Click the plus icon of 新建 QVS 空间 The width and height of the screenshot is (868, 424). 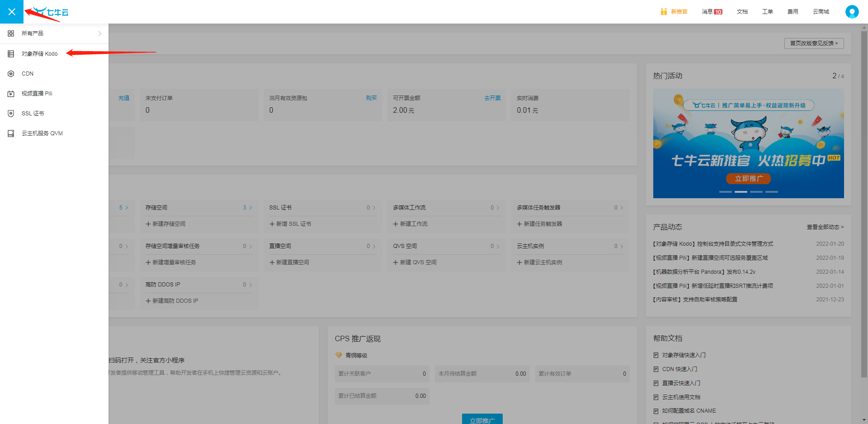pyautogui.click(x=396, y=262)
